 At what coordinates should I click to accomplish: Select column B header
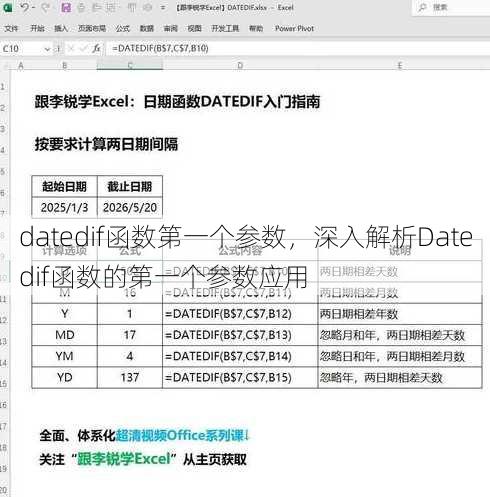[x=64, y=66]
